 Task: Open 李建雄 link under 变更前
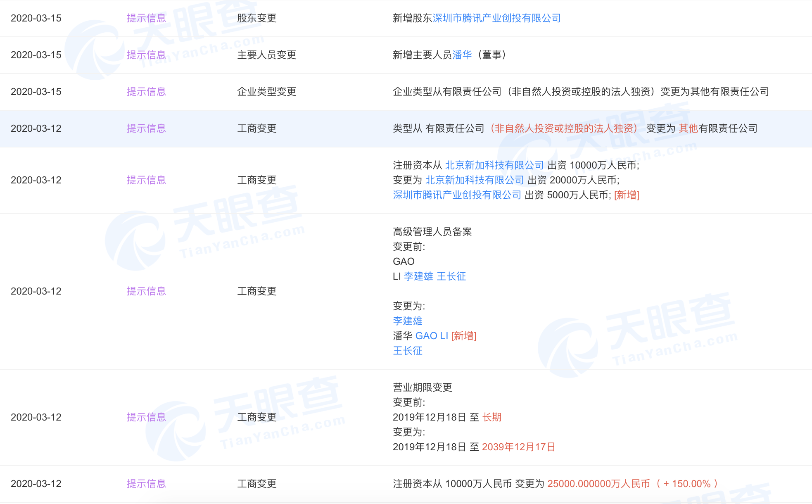click(x=418, y=276)
